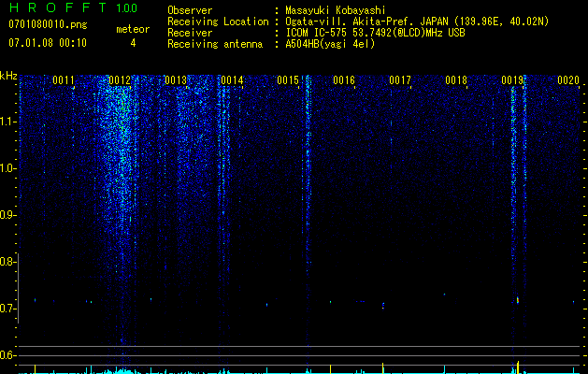Click the 0018 time marker
Screen dimensions: 588x374
click(x=456, y=80)
